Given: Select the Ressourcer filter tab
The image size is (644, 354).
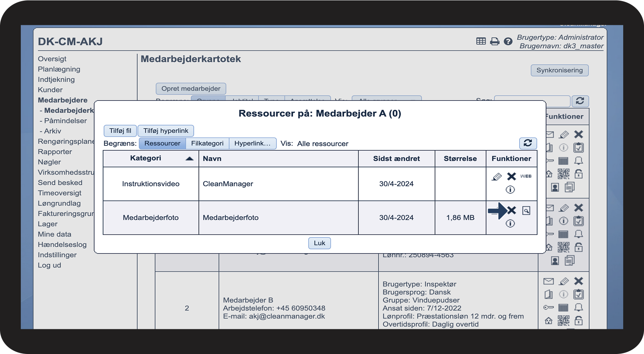Looking at the screenshot, I should click(x=162, y=143).
